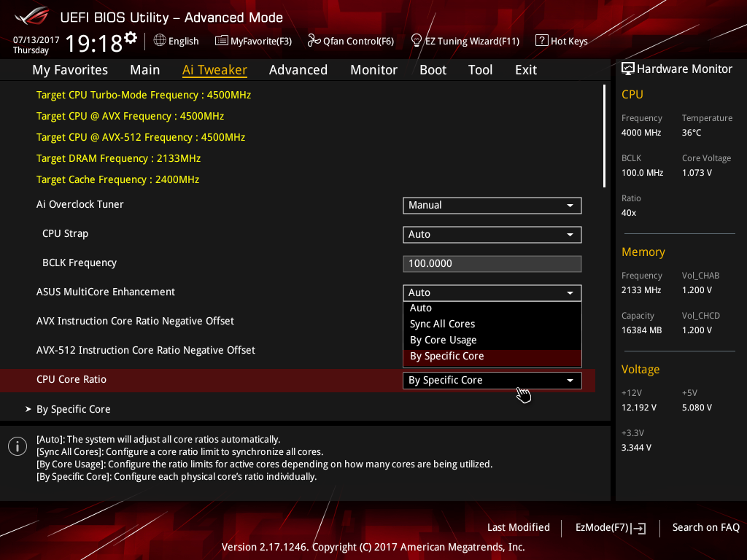
Task: Go to the Advanced tab
Action: coord(298,70)
